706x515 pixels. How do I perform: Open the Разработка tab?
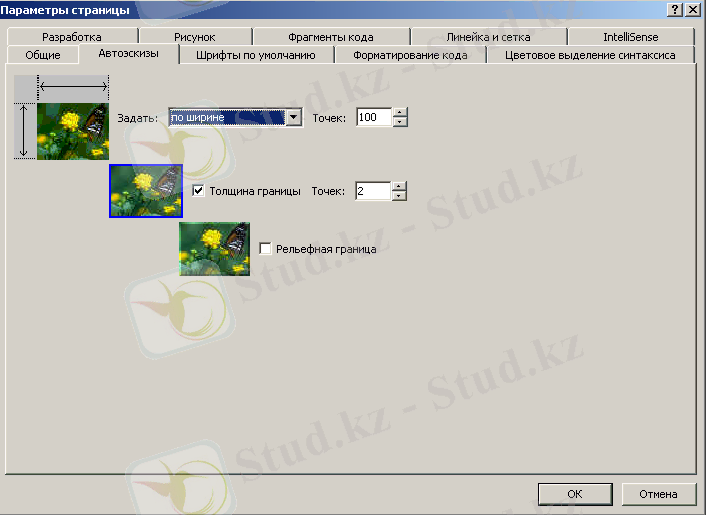pos(72,36)
